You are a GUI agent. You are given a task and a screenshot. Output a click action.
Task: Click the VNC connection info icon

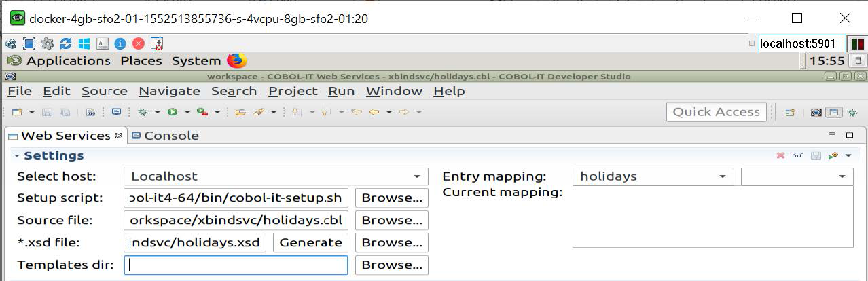click(x=120, y=43)
